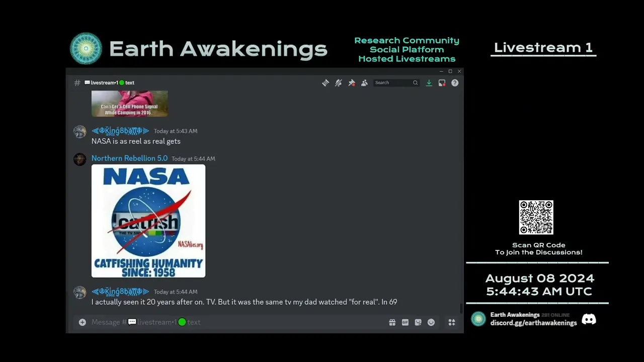Click King8ball avatar at 5:43 AM message
Image resolution: width=644 pixels, height=362 pixels.
(80, 132)
